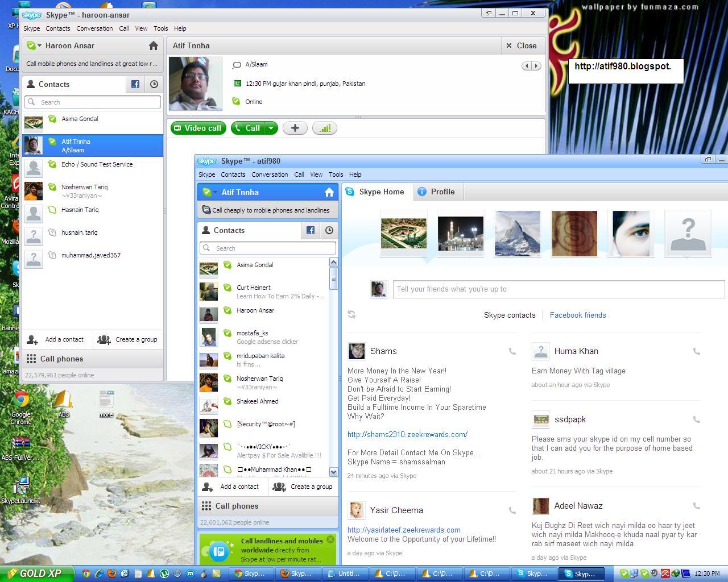Close the Atif Tnnha conversation pane

tap(522, 45)
